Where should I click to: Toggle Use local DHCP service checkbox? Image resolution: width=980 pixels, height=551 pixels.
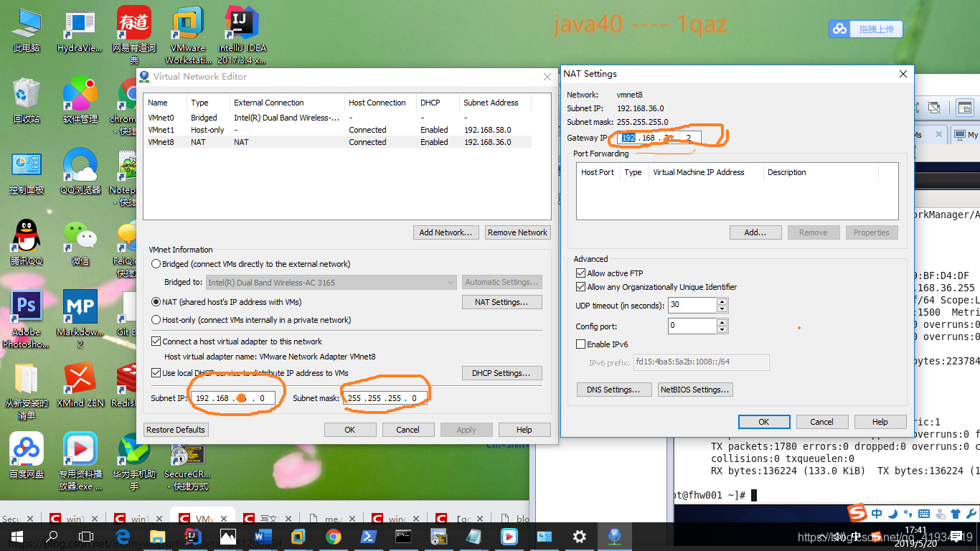(156, 373)
